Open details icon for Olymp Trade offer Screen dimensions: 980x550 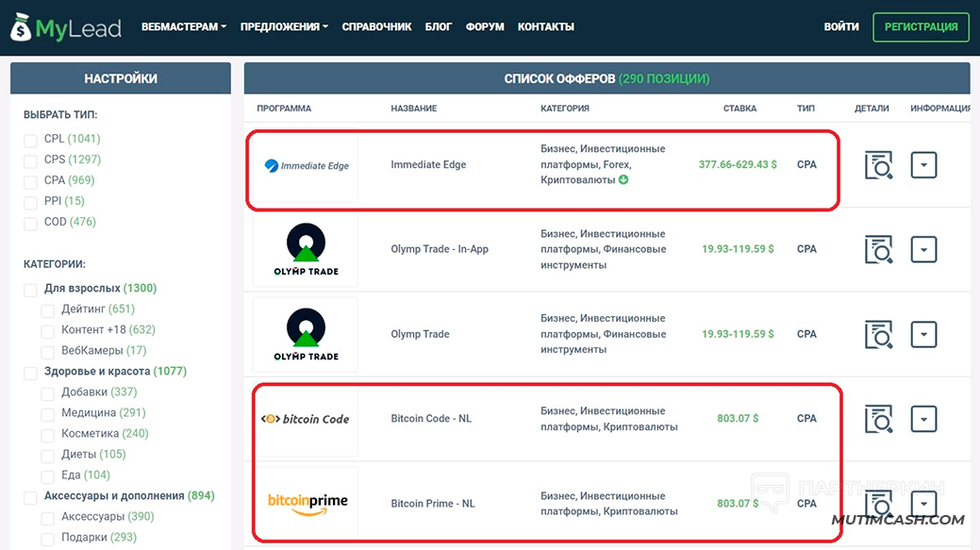click(878, 334)
